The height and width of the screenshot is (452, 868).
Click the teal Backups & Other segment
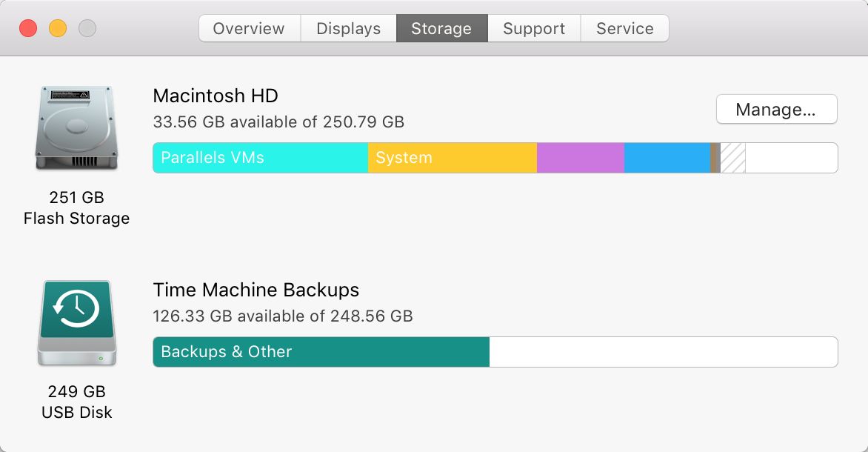pyautogui.click(x=321, y=352)
